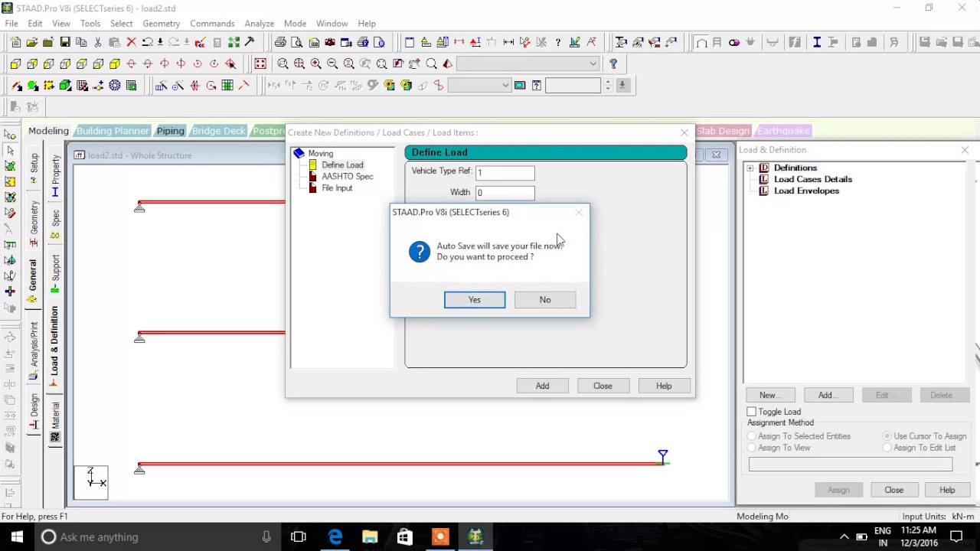Select Use Cursor To Assign radio
Viewport: 980px width, 551px height.
[887, 436]
